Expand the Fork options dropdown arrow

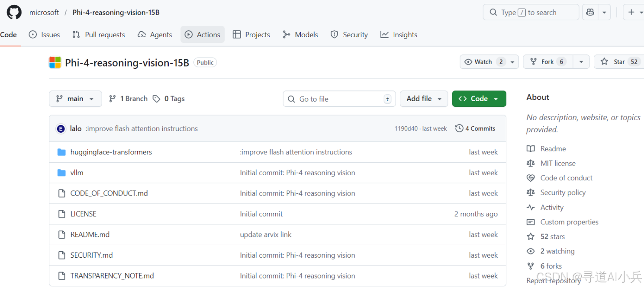pos(581,62)
